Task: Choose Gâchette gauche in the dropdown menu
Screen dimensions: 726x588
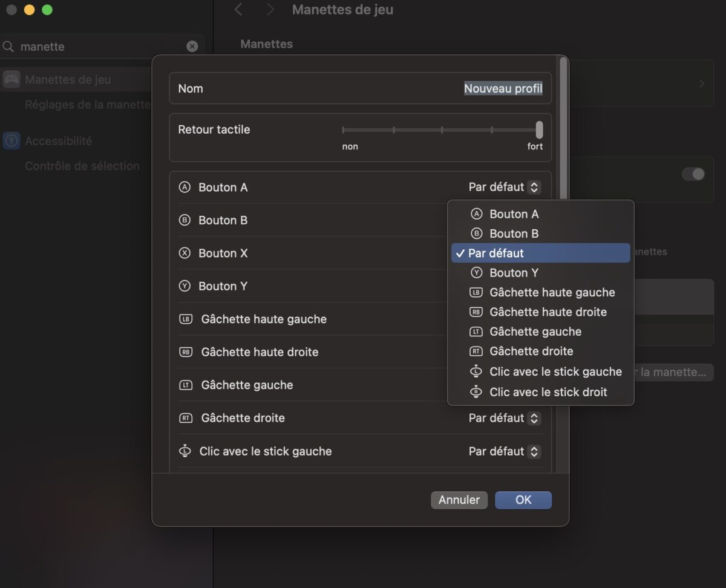Action: (541, 332)
